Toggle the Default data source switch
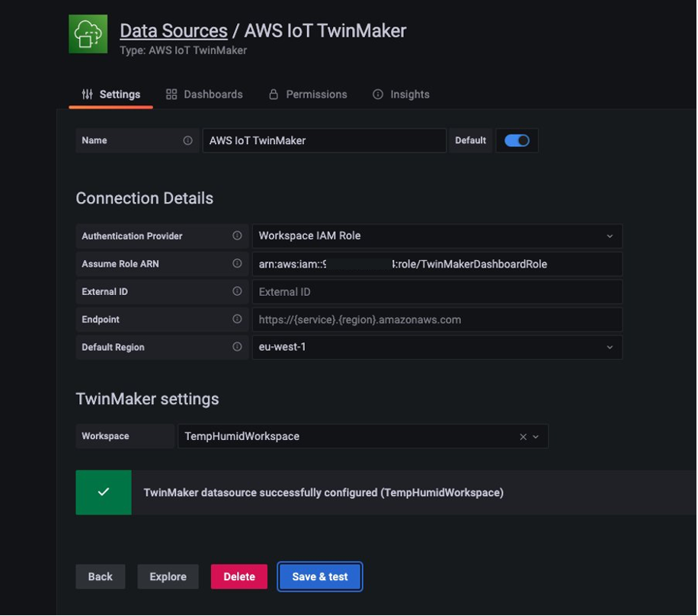 [x=517, y=140]
